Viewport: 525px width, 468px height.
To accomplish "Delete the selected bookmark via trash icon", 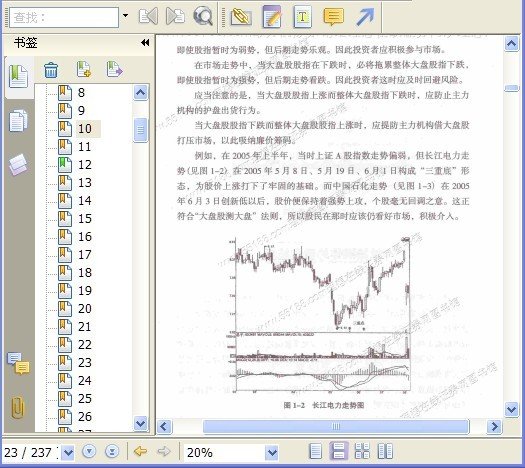I will (x=51, y=70).
